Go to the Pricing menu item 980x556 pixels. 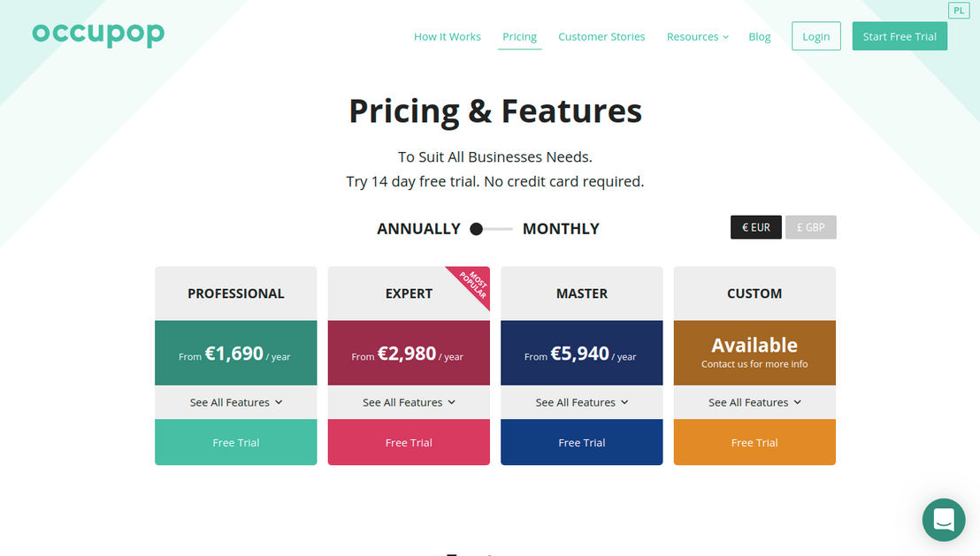tap(519, 37)
